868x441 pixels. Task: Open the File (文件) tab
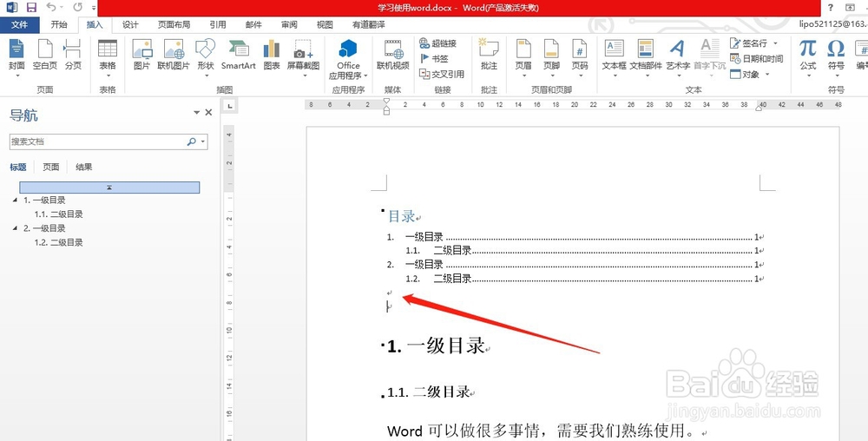(x=19, y=25)
